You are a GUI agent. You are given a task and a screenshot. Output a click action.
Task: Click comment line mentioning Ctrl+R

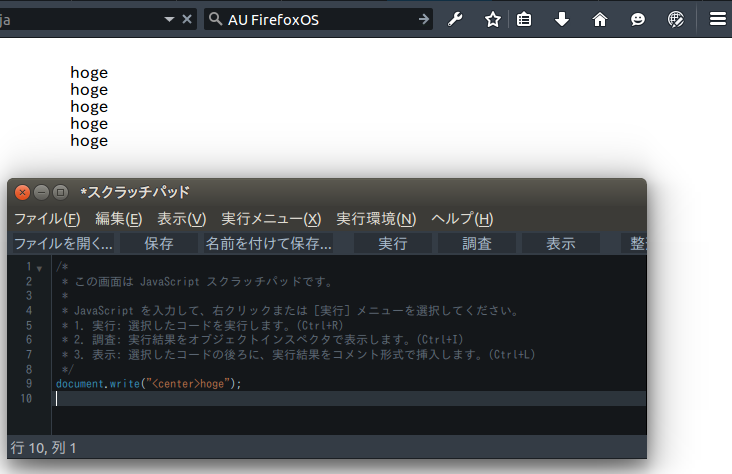(203, 325)
